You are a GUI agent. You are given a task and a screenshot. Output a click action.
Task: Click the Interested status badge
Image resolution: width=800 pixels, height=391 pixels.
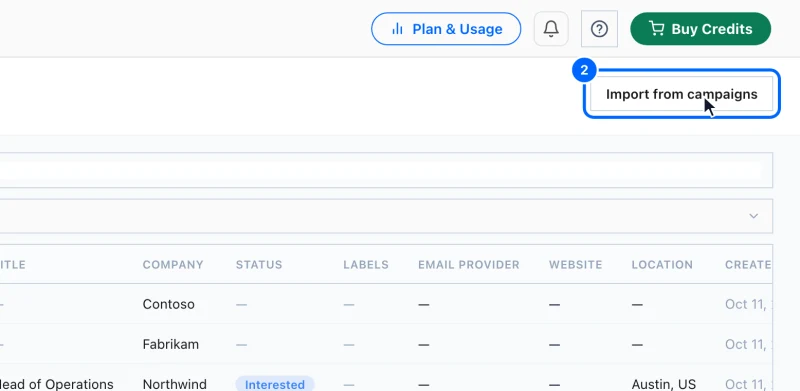click(274, 384)
